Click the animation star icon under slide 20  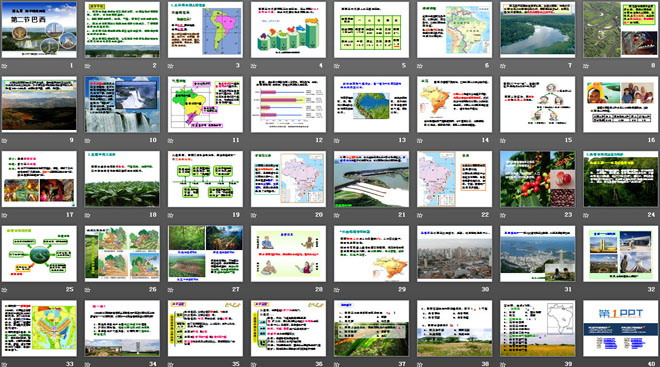[254, 215]
